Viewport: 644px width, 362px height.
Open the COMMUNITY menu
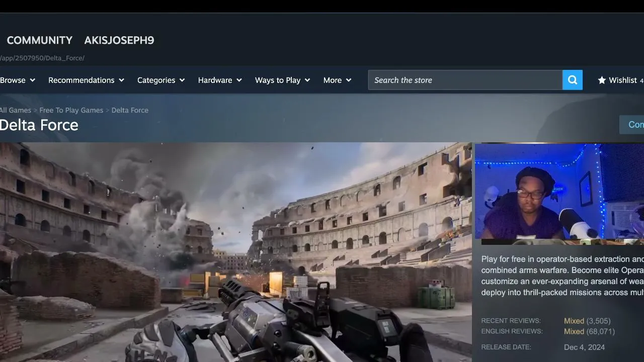[40, 40]
